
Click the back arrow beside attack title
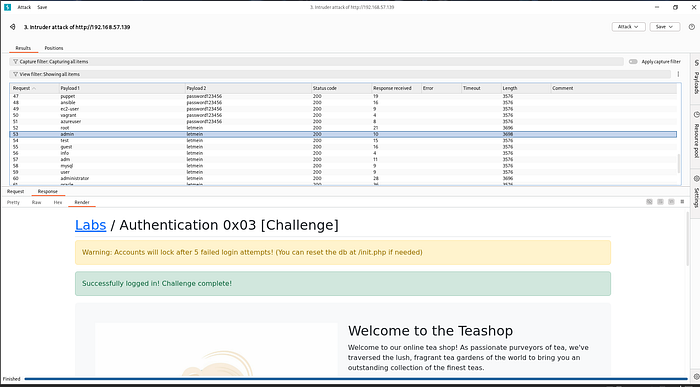(12, 27)
